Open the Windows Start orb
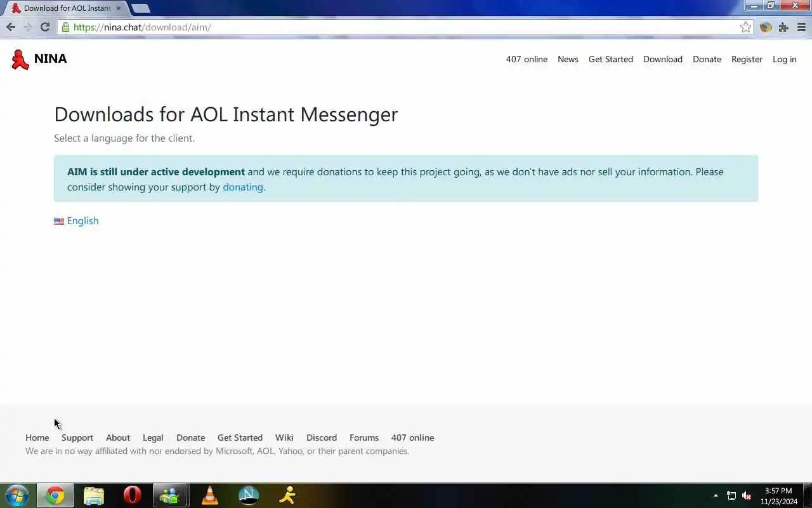 tap(16, 495)
